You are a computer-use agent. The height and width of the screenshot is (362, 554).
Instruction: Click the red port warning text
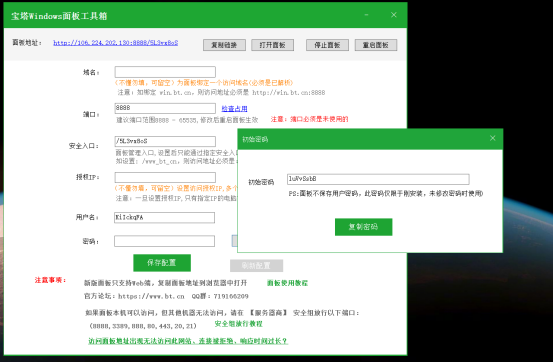[310, 119]
